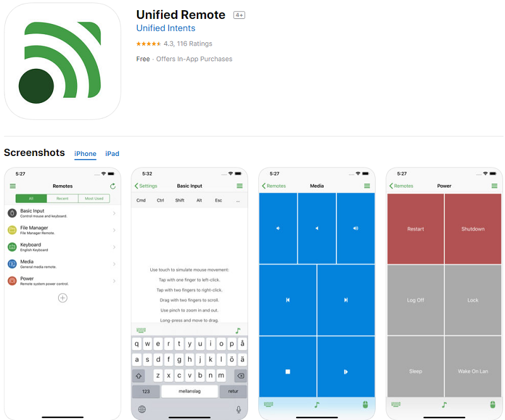Tap the Lock button
Screen dimensions: 505x420
click(473, 300)
